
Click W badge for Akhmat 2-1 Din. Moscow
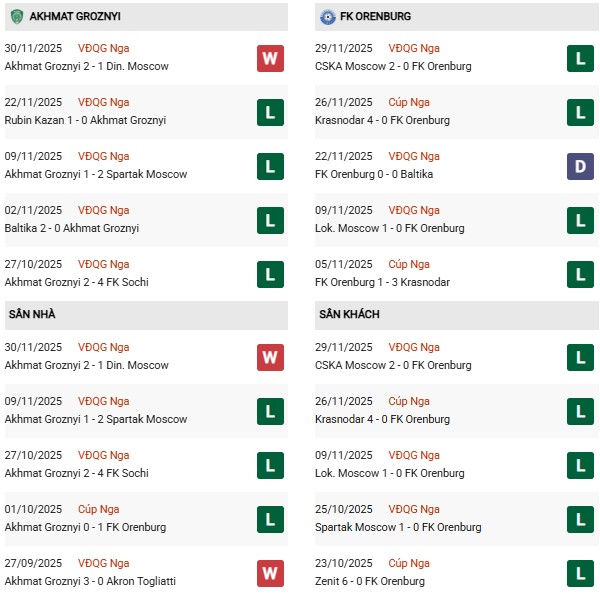click(x=270, y=58)
